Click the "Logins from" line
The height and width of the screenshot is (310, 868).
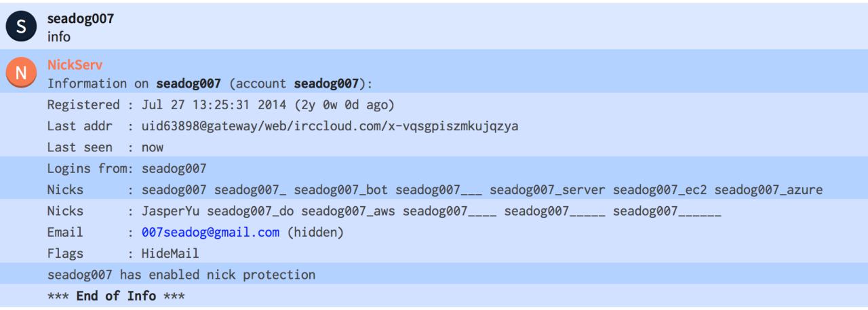pos(127,168)
